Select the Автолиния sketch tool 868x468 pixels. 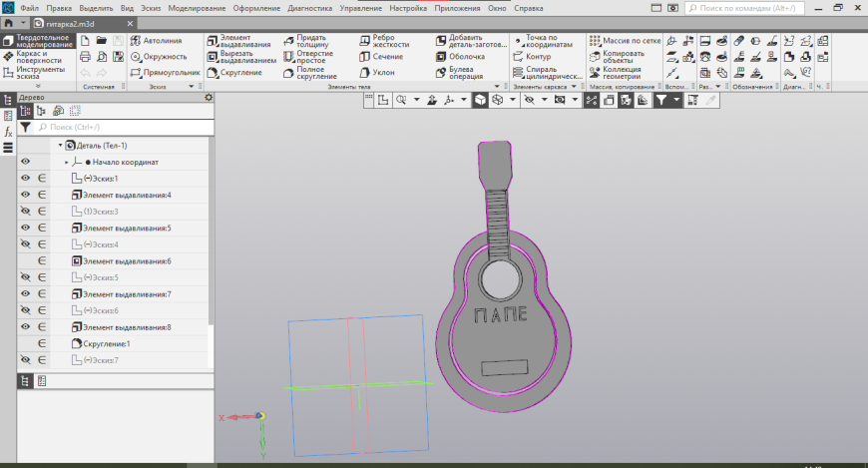click(156, 41)
